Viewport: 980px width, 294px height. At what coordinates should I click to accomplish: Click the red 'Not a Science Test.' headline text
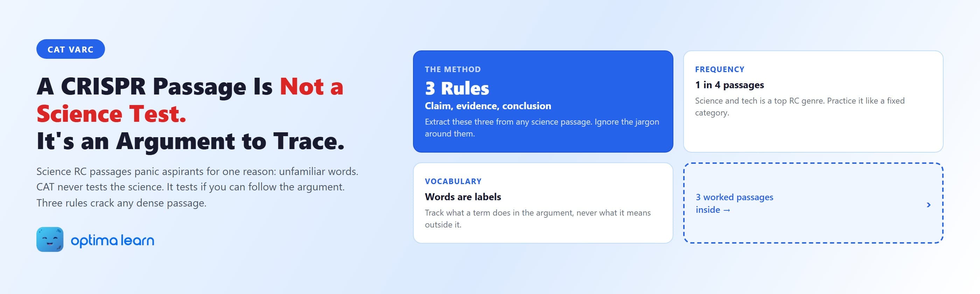(190, 100)
